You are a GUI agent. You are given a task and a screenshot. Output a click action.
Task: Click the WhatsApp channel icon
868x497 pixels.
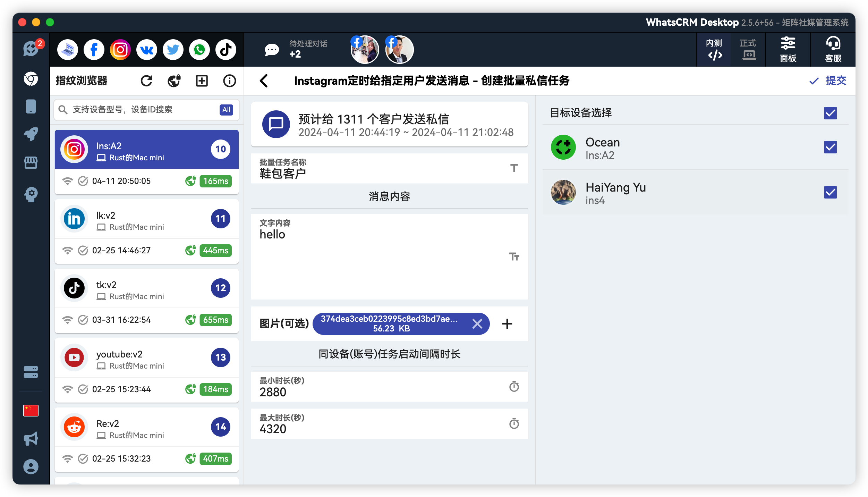pyautogui.click(x=199, y=49)
